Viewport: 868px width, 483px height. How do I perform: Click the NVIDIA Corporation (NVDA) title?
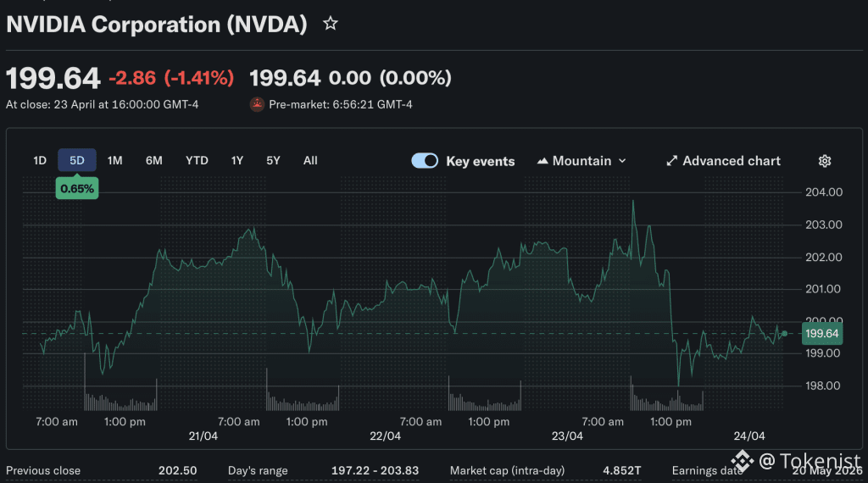(157, 25)
